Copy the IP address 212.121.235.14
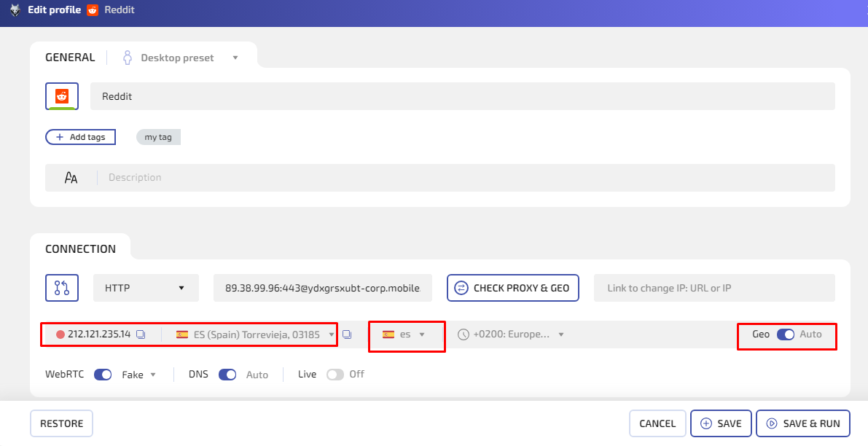Image resolution: width=868 pixels, height=446 pixels. (141, 334)
